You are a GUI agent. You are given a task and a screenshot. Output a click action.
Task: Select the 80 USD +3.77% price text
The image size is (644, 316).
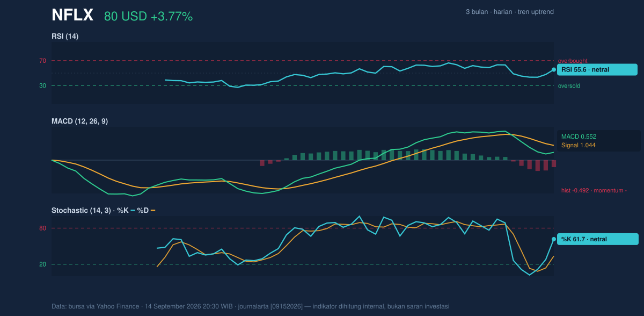tap(148, 17)
